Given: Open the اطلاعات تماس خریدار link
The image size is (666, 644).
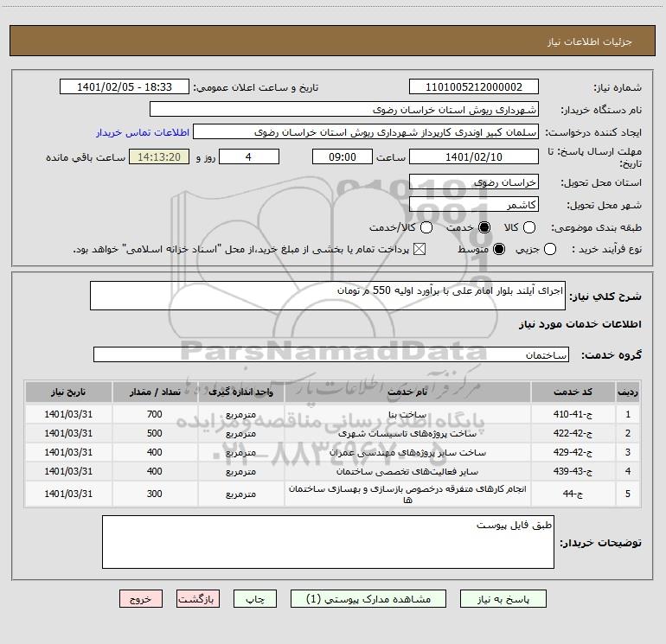Looking at the screenshot, I should 143,132.
